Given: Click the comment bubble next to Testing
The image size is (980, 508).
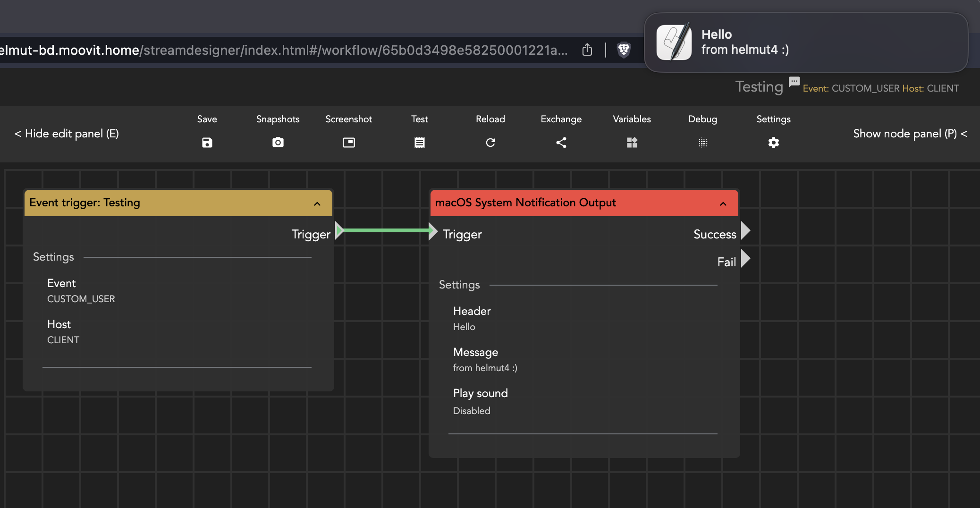Looking at the screenshot, I should pos(794,81).
